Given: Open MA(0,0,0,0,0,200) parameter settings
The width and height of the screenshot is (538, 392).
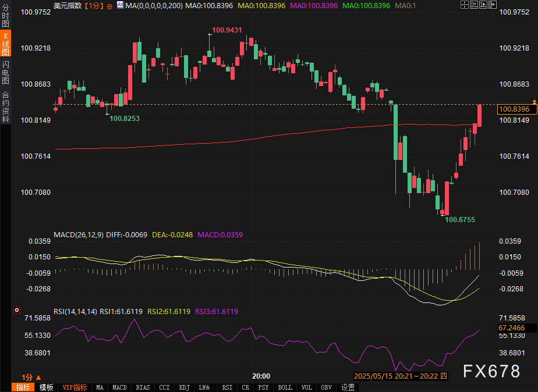Looking at the screenshot, I should (153, 5).
